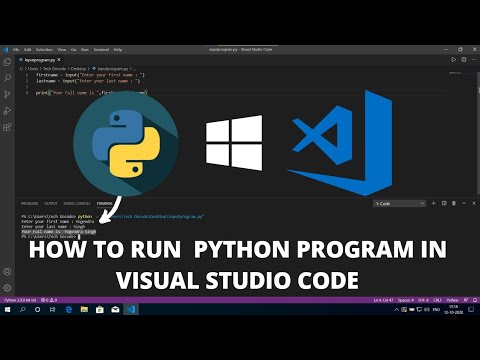Click the VS Code logo in title bar

pos(5,50)
